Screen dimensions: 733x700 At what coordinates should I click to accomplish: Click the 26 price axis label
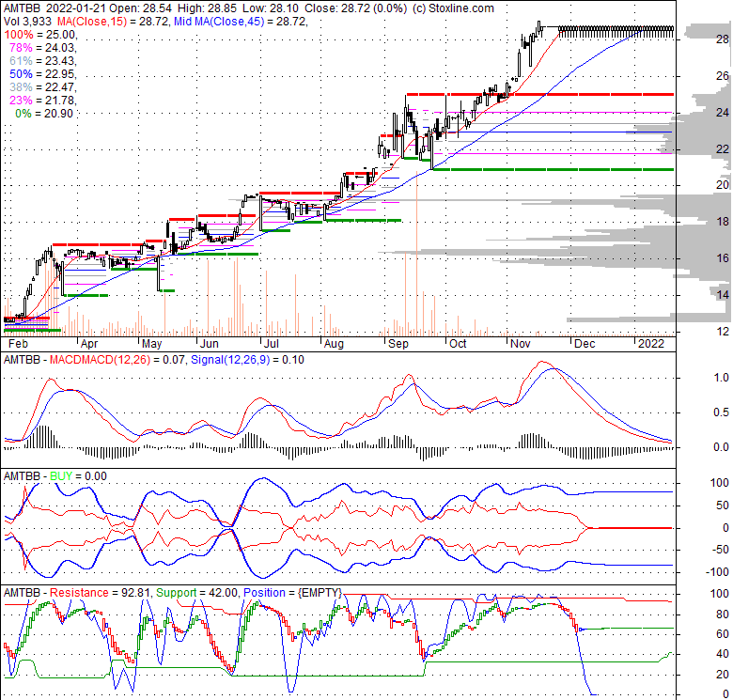[x=723, y=76]
